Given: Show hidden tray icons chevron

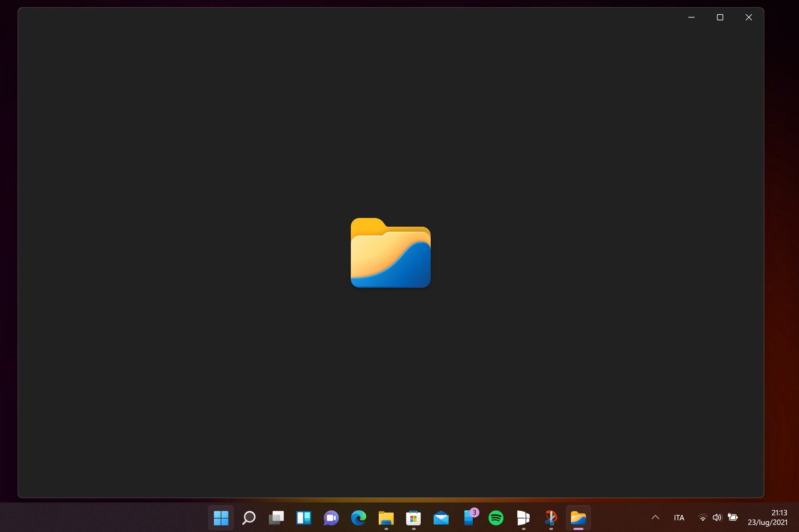Looking at the screenshot, I should (655, 517).
